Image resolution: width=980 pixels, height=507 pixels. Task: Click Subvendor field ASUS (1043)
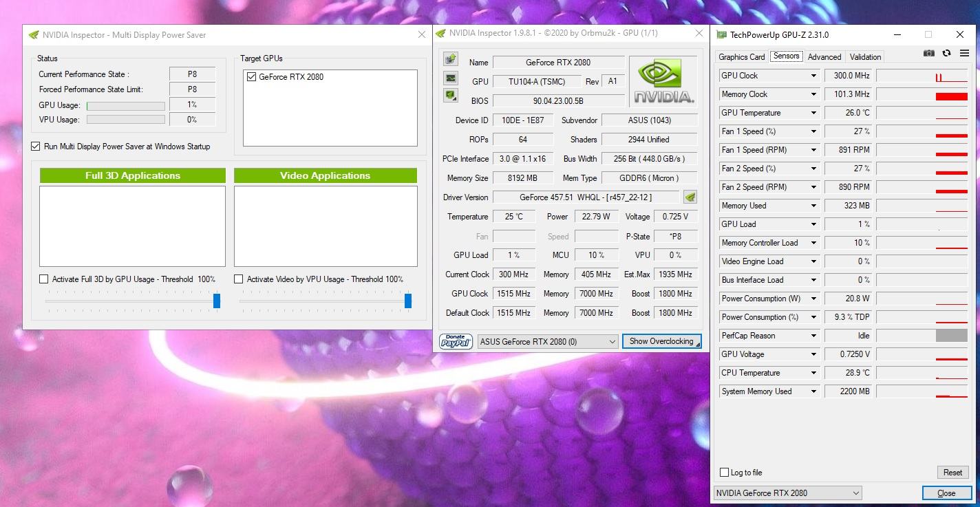coord(649,120)
